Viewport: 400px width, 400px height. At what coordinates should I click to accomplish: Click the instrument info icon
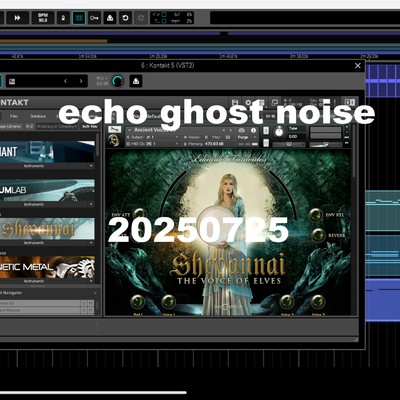(253, 130)
